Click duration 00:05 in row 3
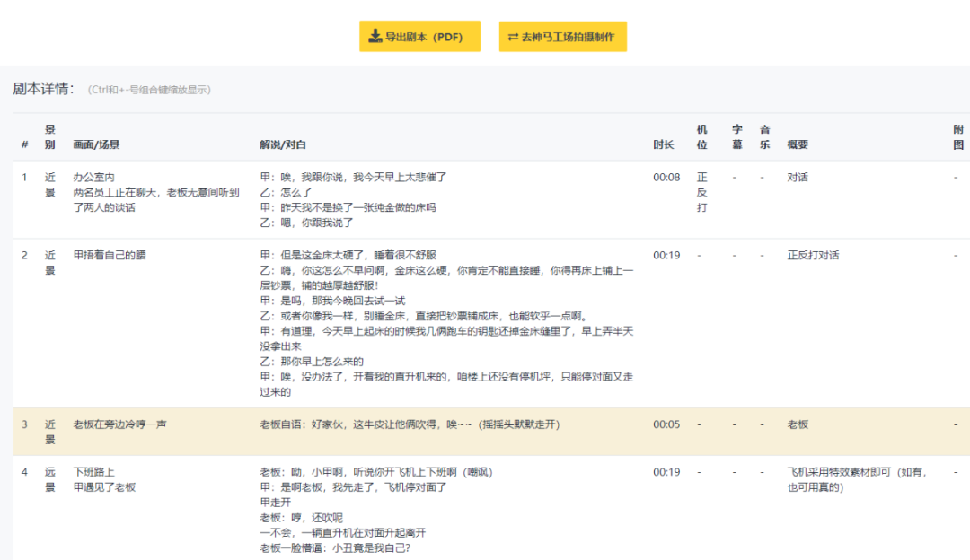 [666, 424]
